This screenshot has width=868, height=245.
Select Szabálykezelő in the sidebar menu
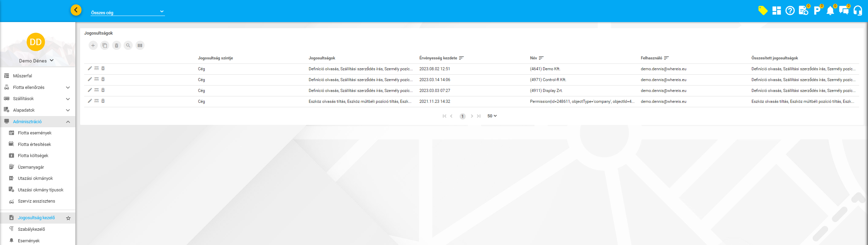pyautogui.click(x=31, y=229)
